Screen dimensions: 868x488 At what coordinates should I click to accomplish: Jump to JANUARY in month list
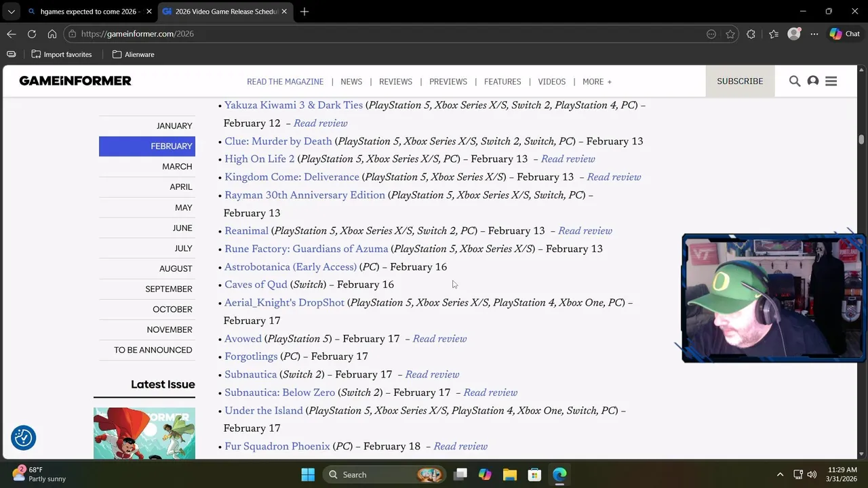147,125
